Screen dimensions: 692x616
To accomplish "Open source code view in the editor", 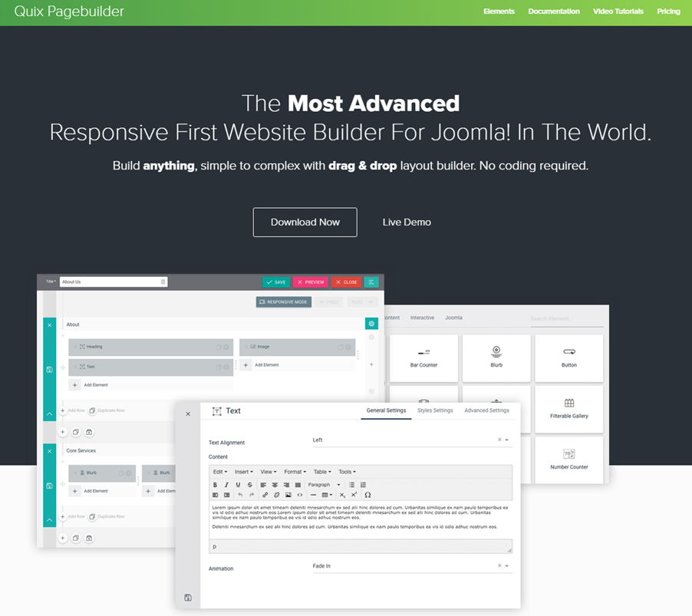I will [x=300, y=495].
